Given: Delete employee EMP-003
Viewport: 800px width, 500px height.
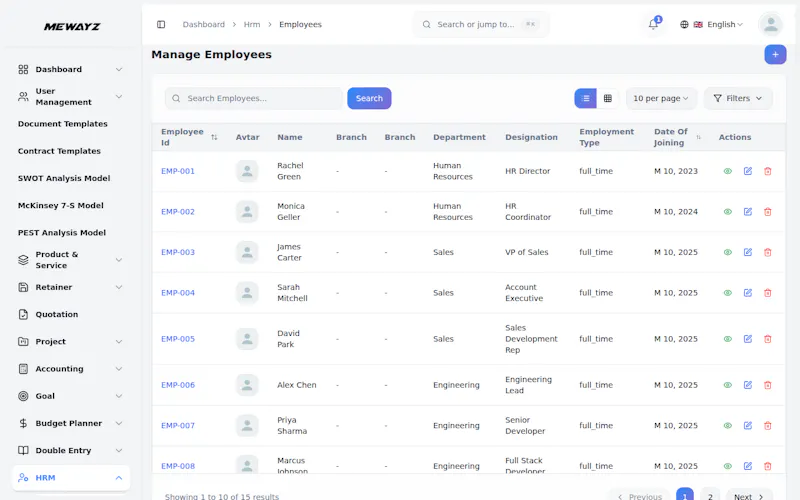Looking at the screenshot, I should tap(767, 253).
